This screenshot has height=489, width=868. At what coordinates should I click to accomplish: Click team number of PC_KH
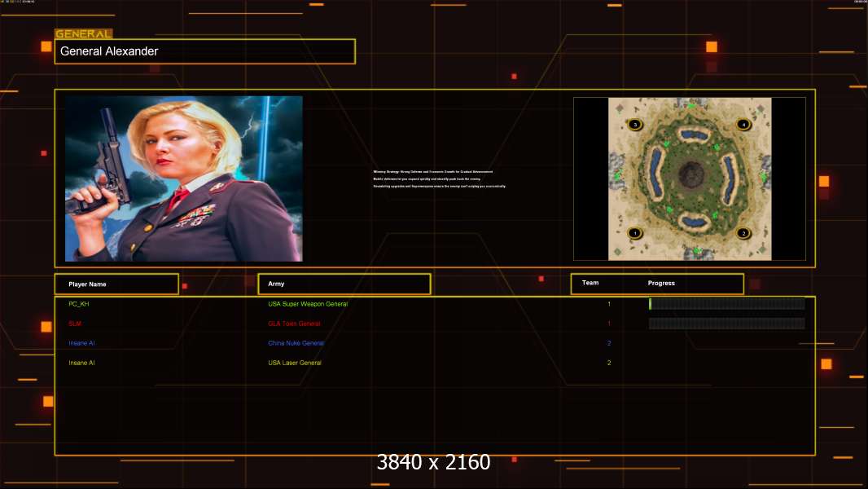tap(609, 304)
